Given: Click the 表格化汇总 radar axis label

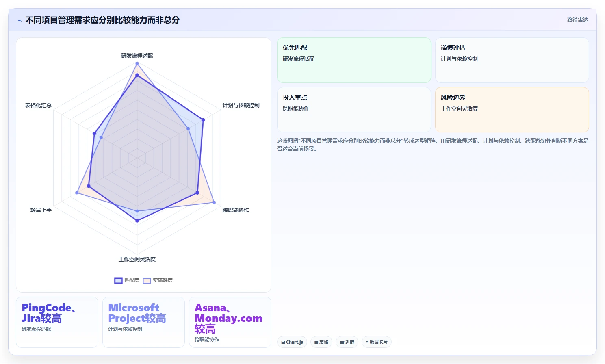Looking at the screenshot, I should (38, 105).
